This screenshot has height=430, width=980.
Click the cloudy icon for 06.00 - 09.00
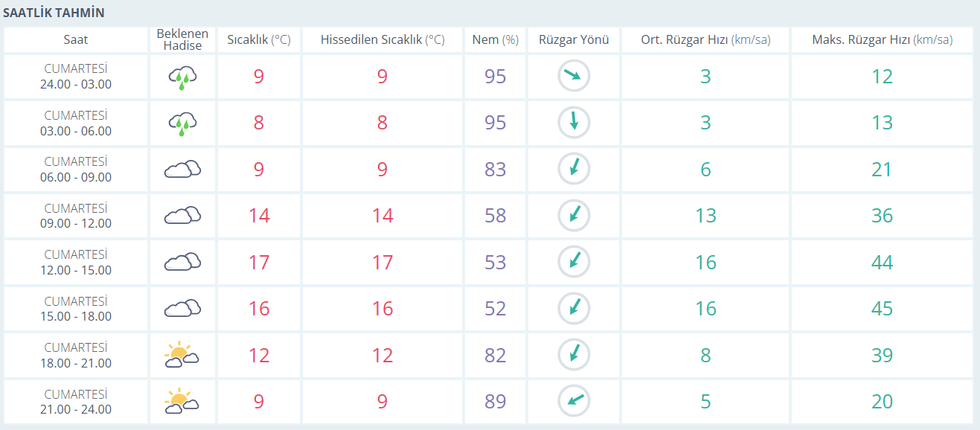(182, 170)
